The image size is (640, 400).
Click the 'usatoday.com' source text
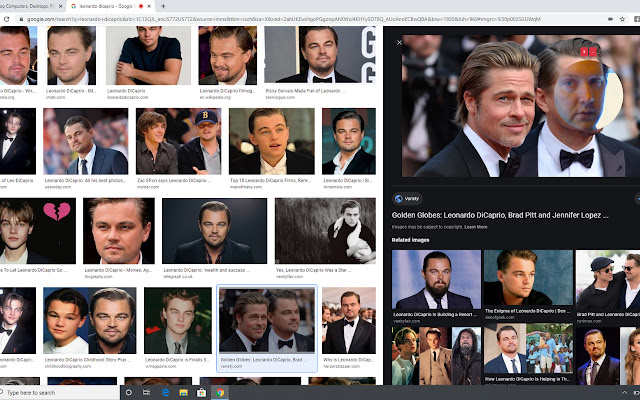58,187
